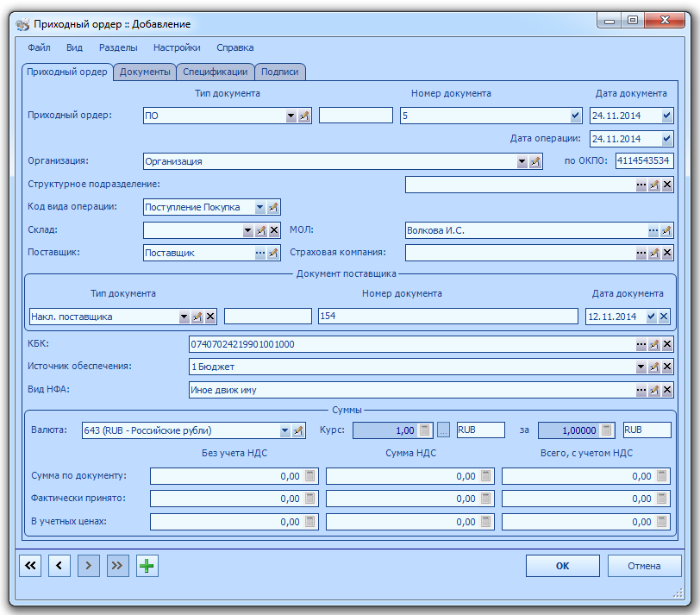Screen dimensions: 700x615
Task: Click ellipsis button in МОЛ field
Action: pos(653,231)
